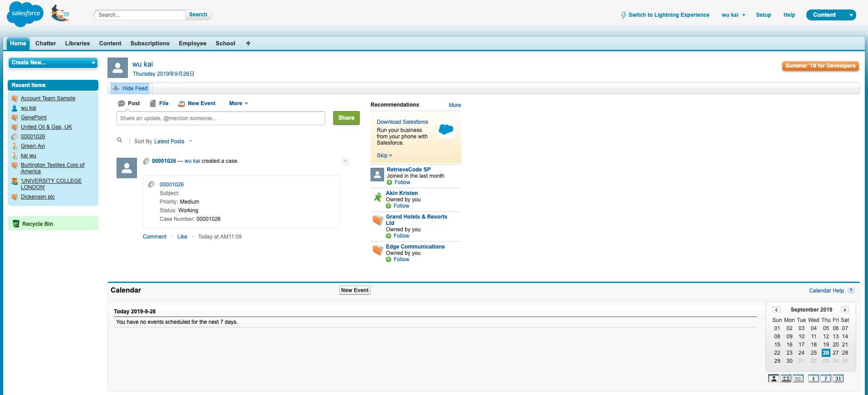The image size is (868, 395).
Task: Skip the Download Salesforce recommendation
Action: coord(384,156)
